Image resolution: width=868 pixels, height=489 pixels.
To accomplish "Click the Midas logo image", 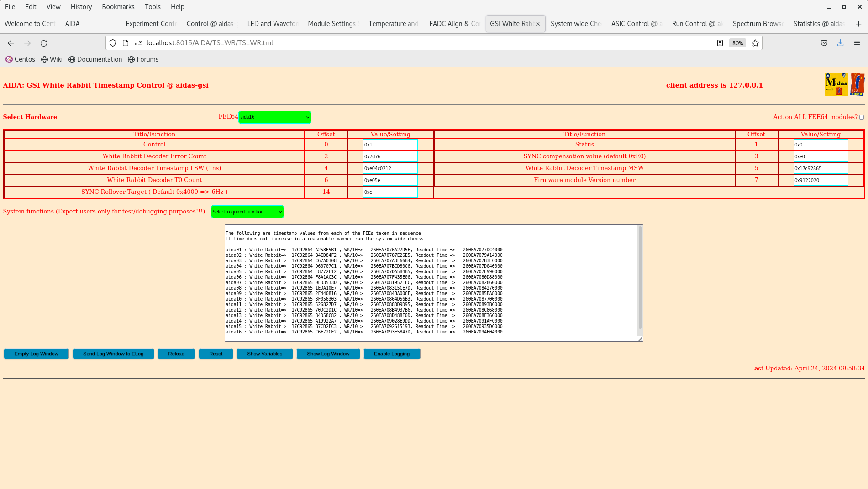I will 836,84.
